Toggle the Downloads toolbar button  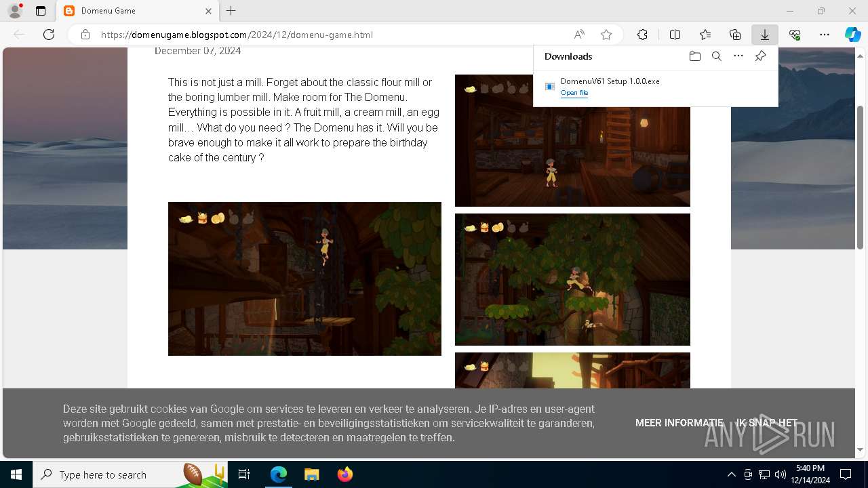tap(764, 35)
